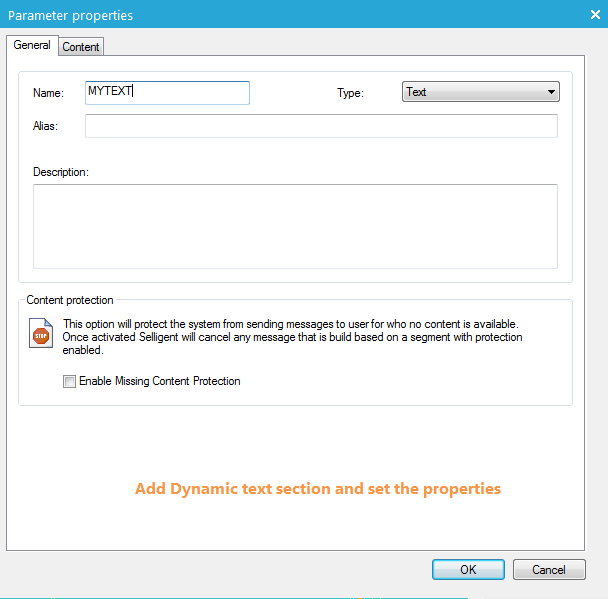Image resolution: width=608 pixels, height=599 pixels.
Task: Click into the Alias input field
Action: (320, 126)
